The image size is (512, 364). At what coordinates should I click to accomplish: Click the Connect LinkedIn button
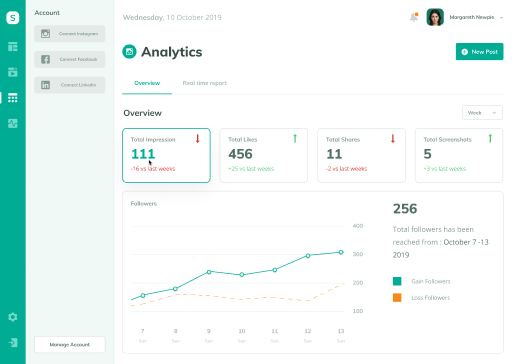coord(70,85)
